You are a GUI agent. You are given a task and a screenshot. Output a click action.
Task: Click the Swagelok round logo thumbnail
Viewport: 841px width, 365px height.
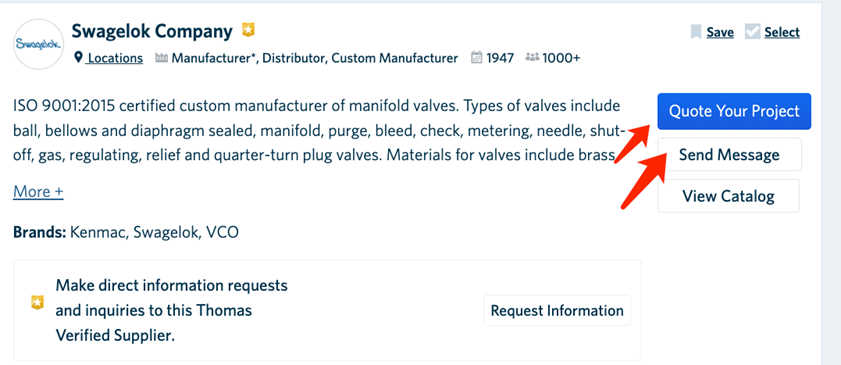click(x=39, y=44)
